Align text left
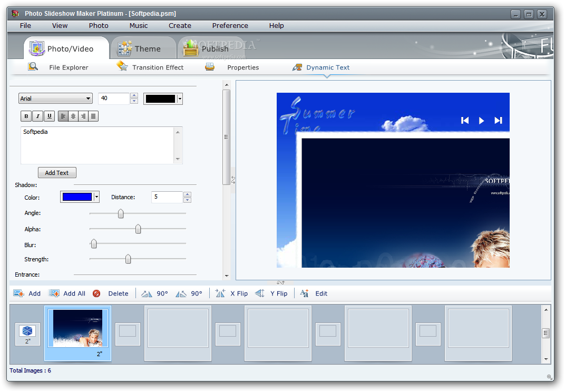 tap(63, 116)
